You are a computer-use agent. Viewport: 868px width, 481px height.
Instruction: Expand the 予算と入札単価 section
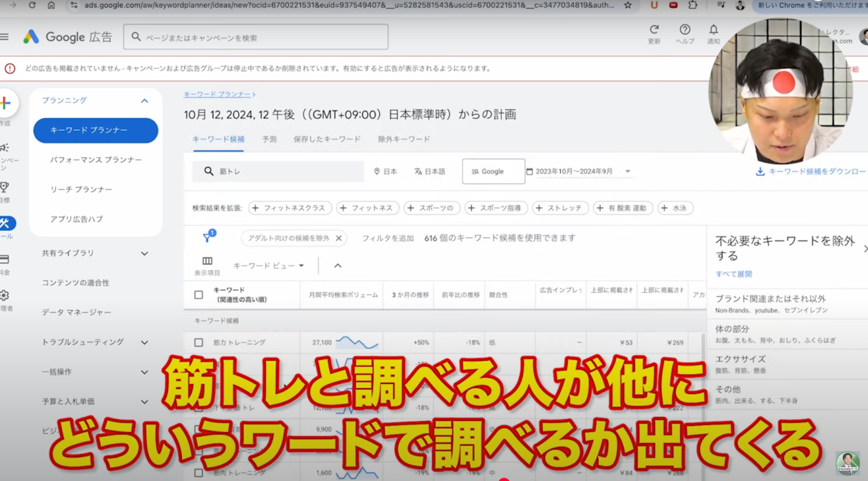point(144,402)
